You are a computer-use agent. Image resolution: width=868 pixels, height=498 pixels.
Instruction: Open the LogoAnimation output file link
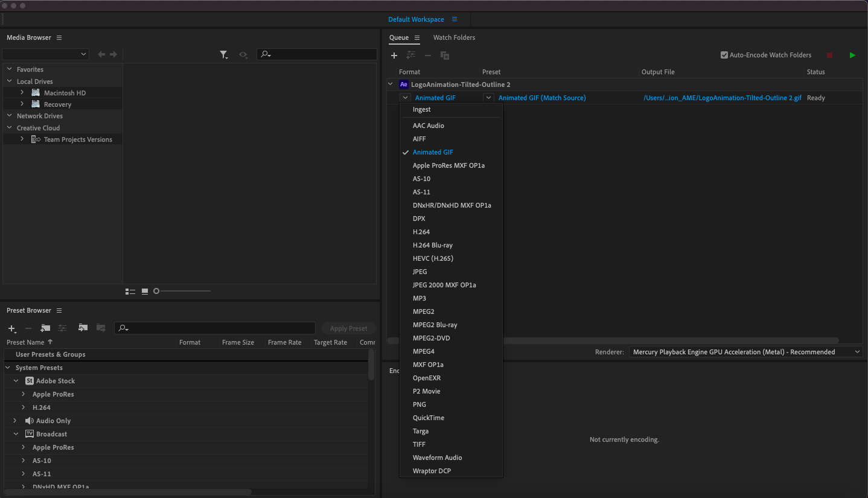pos(722,97)
